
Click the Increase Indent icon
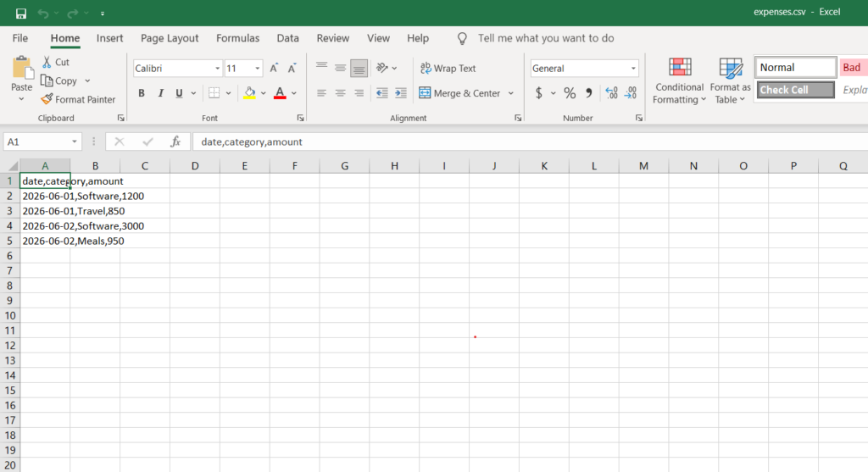click(x=401, y=93)
